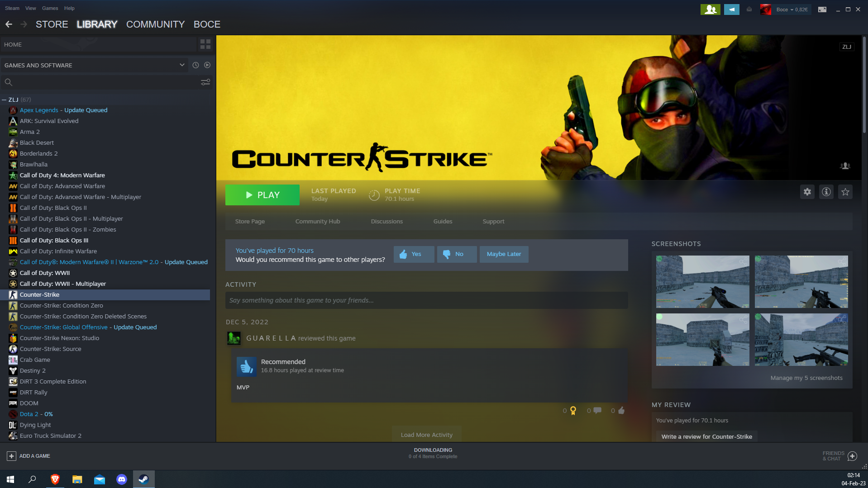
Task: Open Boce account dropdown menu
Action: [792, 9]
